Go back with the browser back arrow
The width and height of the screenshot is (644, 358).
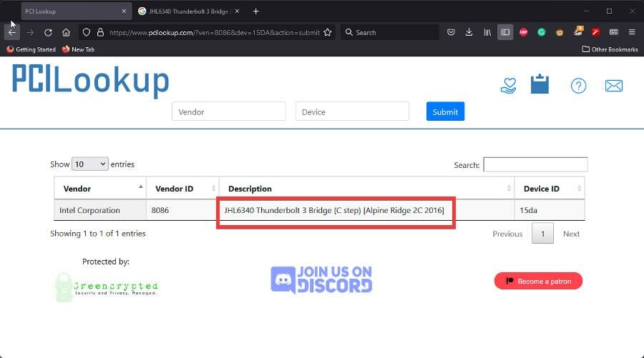12,32
